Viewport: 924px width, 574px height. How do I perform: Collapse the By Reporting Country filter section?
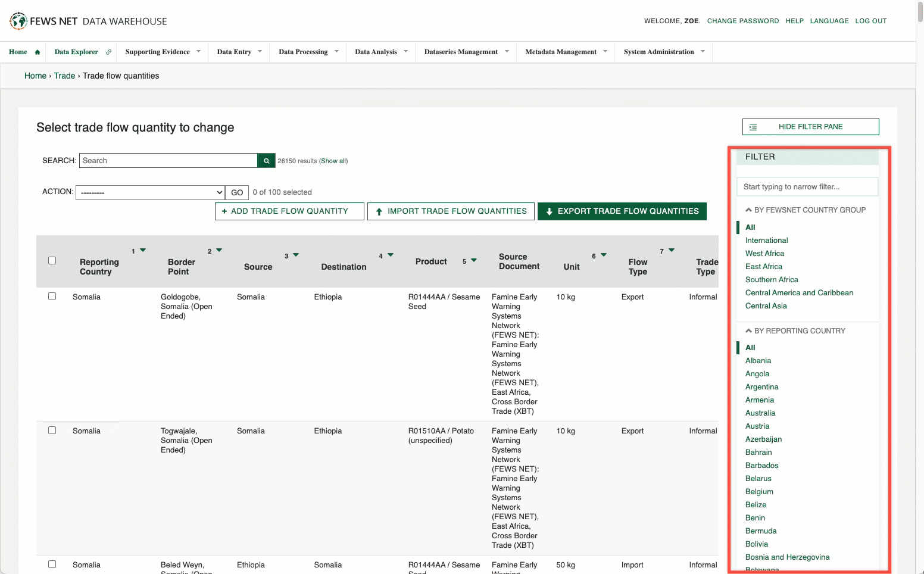point(749,331)
